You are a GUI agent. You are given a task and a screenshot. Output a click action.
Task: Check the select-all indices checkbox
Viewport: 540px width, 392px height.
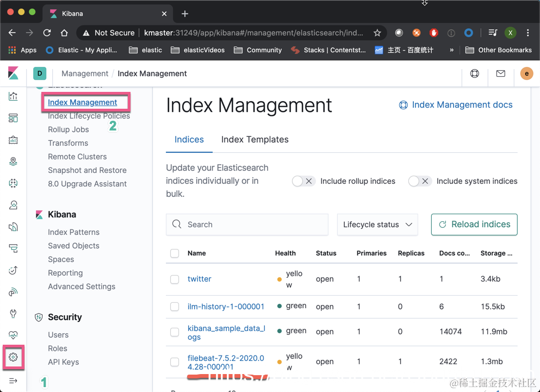pos(175,253)
